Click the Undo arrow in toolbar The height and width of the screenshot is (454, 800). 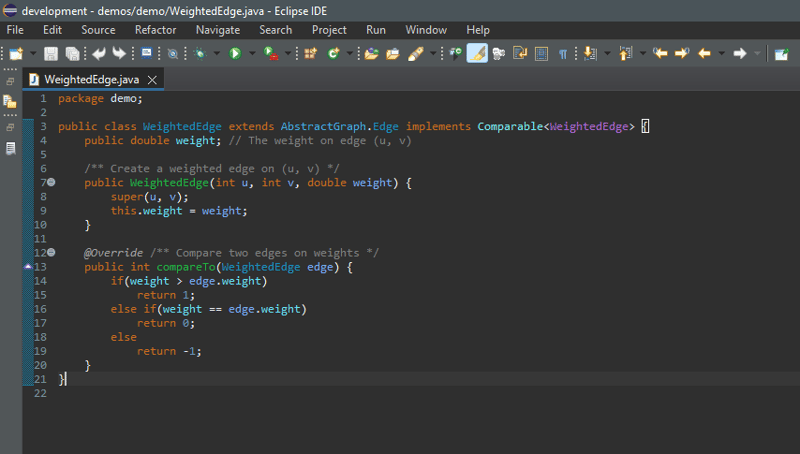(100, 53)
